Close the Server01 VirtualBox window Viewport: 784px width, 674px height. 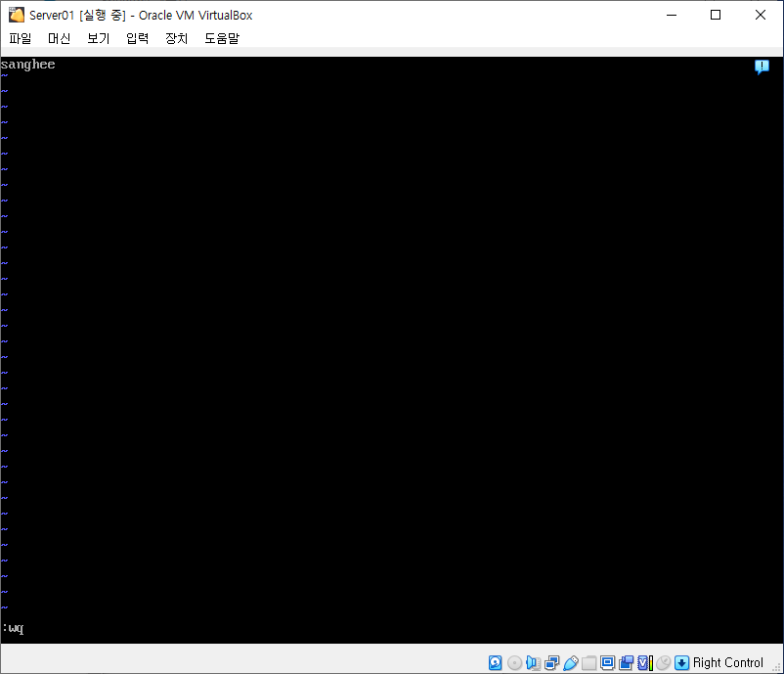(x=760, y=15)
